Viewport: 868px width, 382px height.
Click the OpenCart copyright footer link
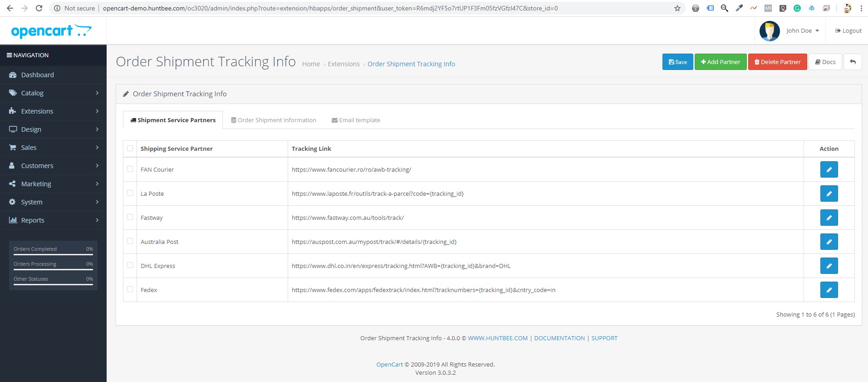tap(389, 364)
